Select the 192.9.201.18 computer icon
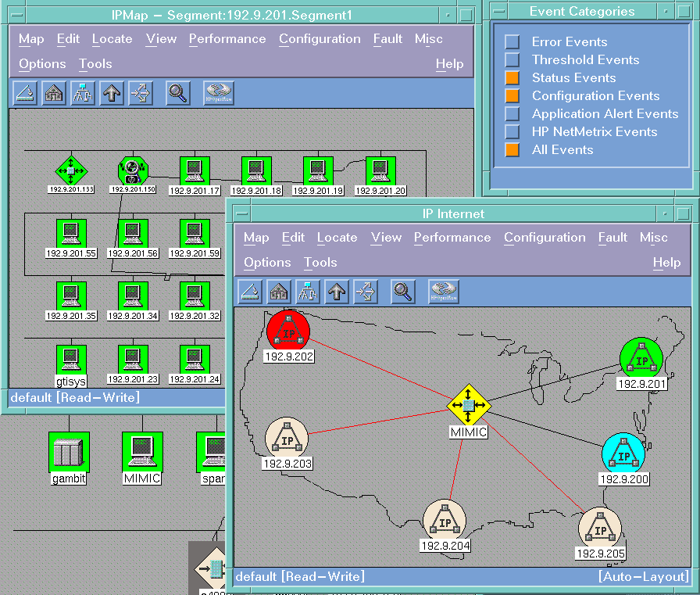The image size is (700, 595). pyautogui.click(x=256, y=170)
